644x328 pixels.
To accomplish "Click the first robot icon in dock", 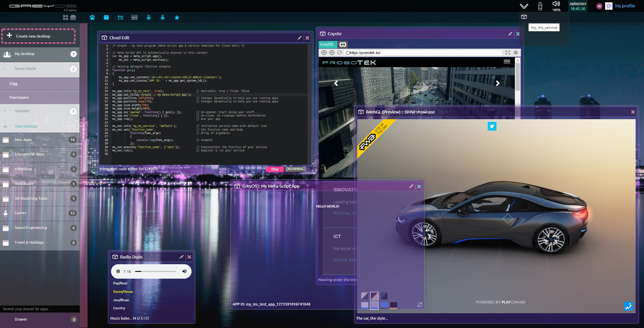I will [x=149, y=17].
